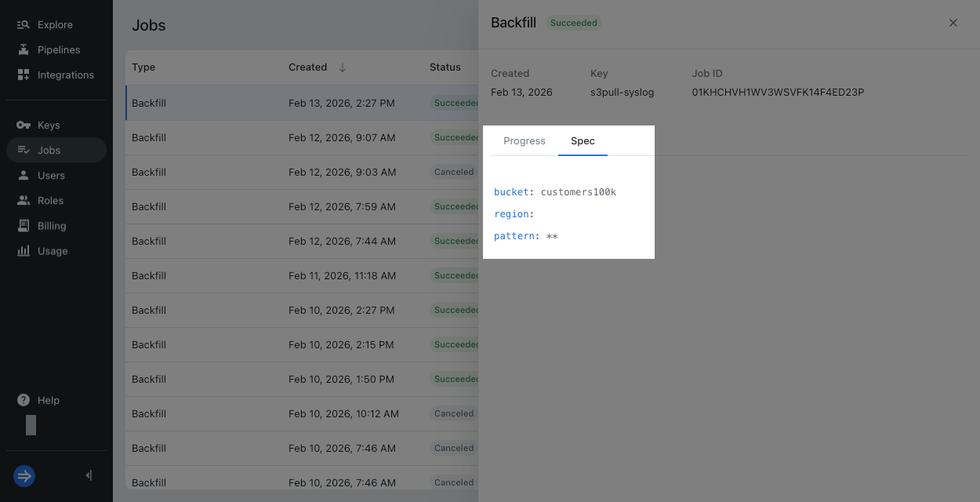
Task: Click the Pipelines icon in sidebar
Action: (24, 50)
